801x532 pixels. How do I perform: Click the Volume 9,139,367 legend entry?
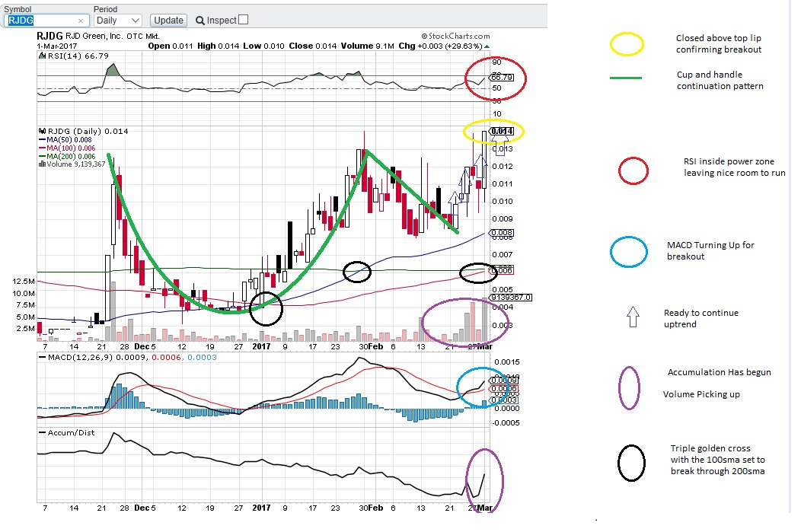pyautogui.click(x=72, y=164)
